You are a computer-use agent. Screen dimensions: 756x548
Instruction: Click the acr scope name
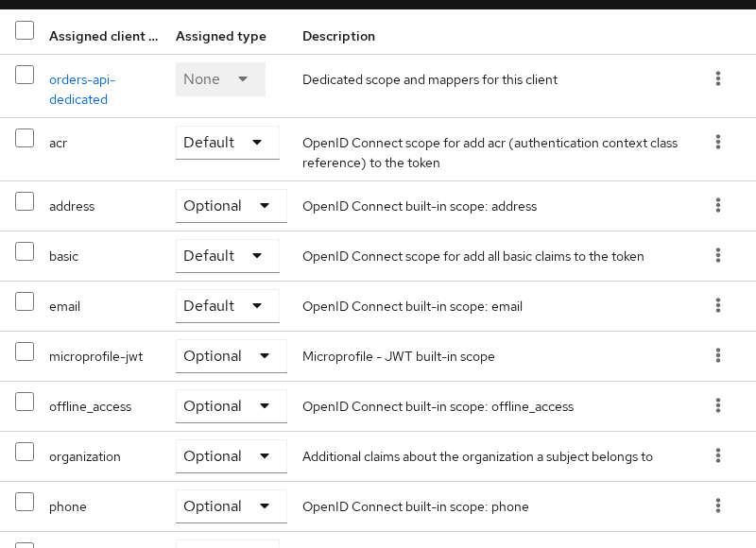(58, 144)
